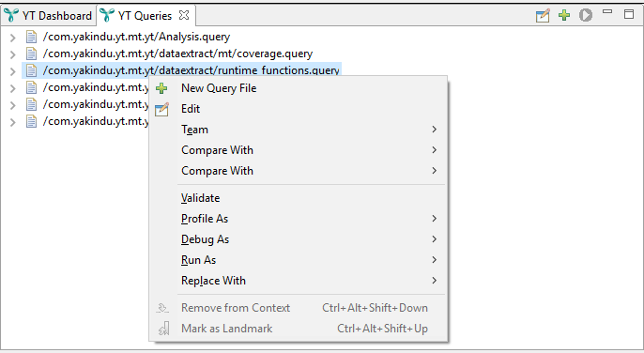Click the edit query toolbar icon
The width and height of the screenshot is (644, 353).
click(x=543, y=16)
